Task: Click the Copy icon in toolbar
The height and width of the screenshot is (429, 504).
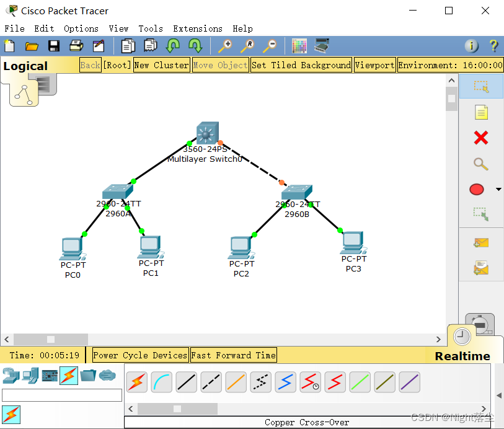Action: [x=128, y=46]
